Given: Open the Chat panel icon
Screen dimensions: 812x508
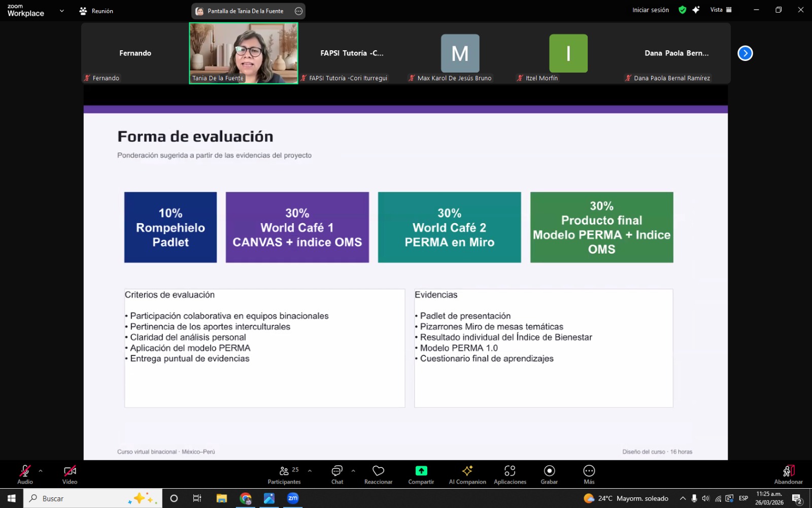Looking at the screenshot, I should [x=337, y=471].
